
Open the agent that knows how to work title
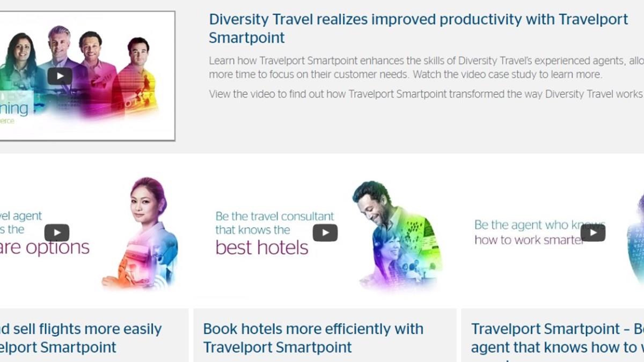(x=558, y=338)
